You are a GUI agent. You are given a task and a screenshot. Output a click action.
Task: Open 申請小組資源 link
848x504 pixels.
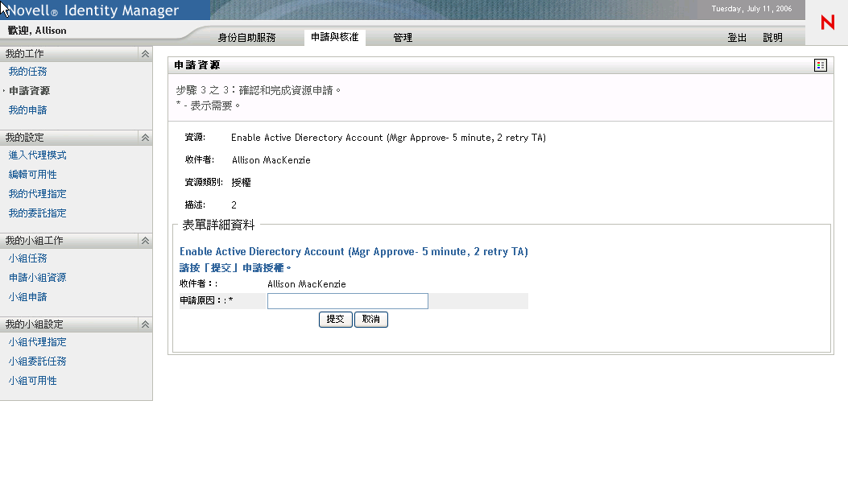37,278
